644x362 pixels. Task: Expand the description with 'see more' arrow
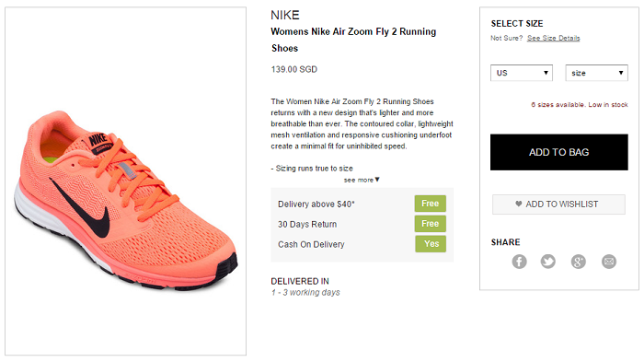click(362, 180)
